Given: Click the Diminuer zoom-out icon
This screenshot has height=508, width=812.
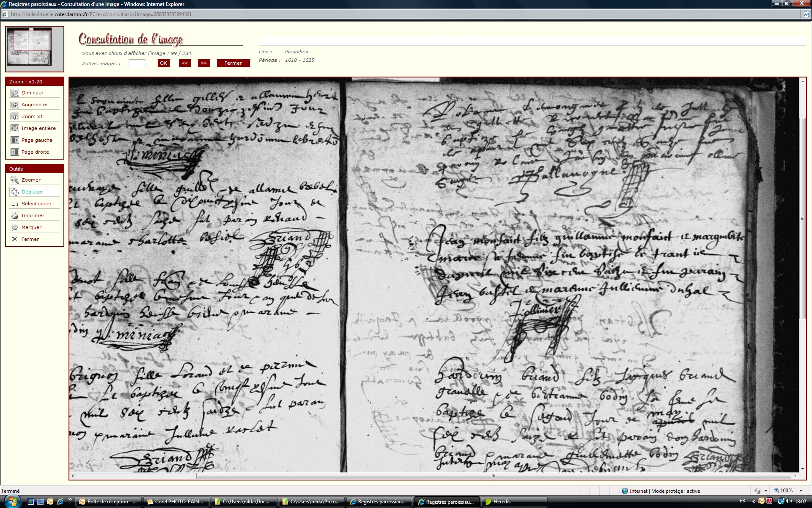Looking at the screenshot, I should pyautogui.click(x=15, y=93).
